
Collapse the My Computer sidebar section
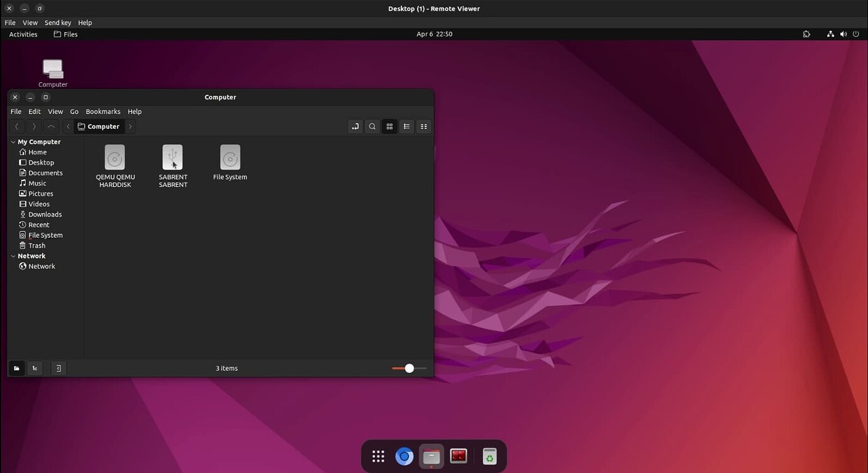pyautogui.click(x=13, y=142)
